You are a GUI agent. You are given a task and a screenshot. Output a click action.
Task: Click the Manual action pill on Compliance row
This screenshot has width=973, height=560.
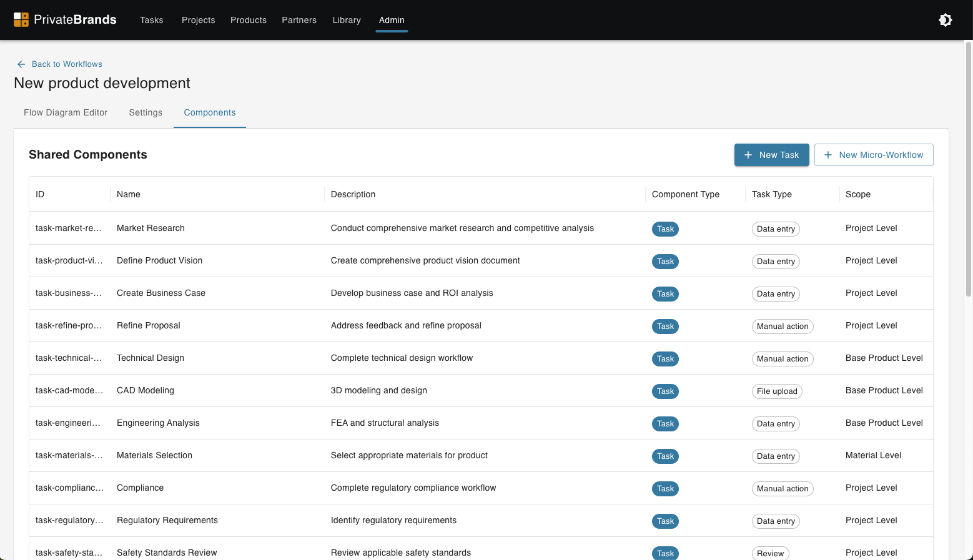point(783,489)
